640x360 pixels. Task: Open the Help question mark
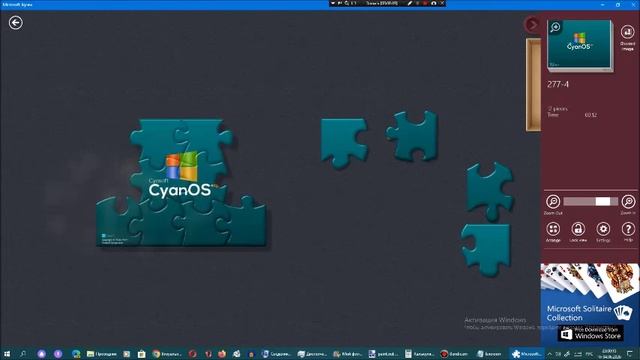coord(628,229)
